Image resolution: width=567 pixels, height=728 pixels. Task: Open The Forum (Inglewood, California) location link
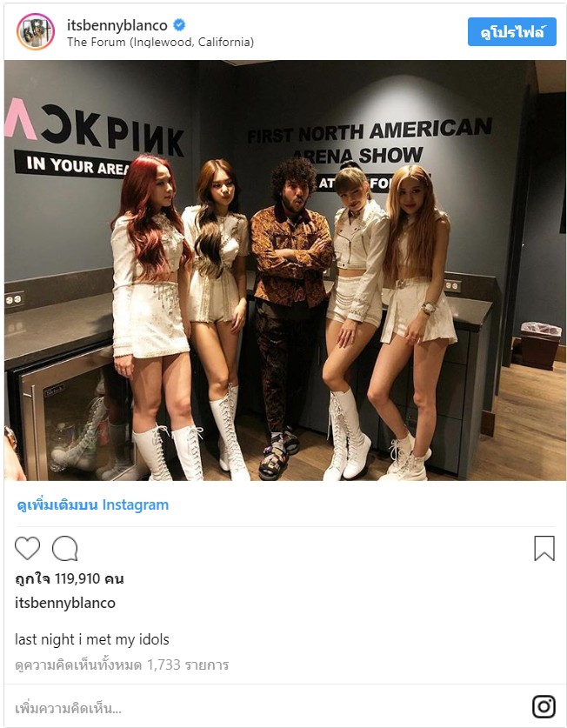click(160, 43)
